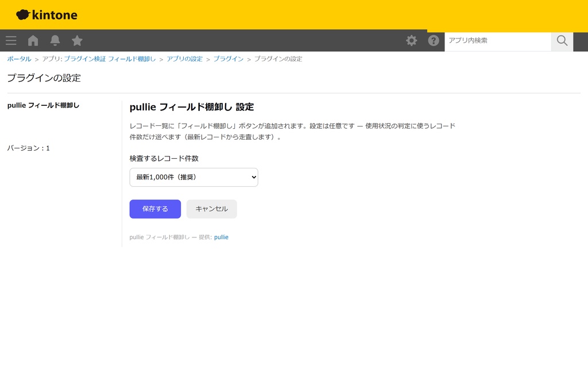Click the バージョン：1 text
The height and width of the screenshot is (368, 588).
[x=29, y=148]
